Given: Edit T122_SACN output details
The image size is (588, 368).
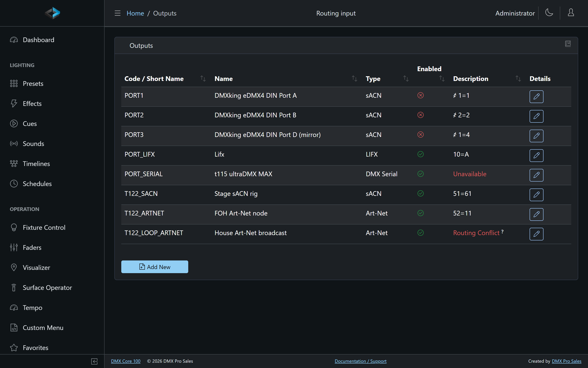Looking at the screenshot, I should (536, 195).
